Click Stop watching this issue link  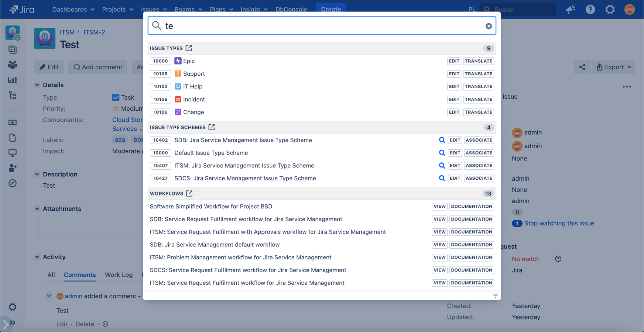(559, 223)
